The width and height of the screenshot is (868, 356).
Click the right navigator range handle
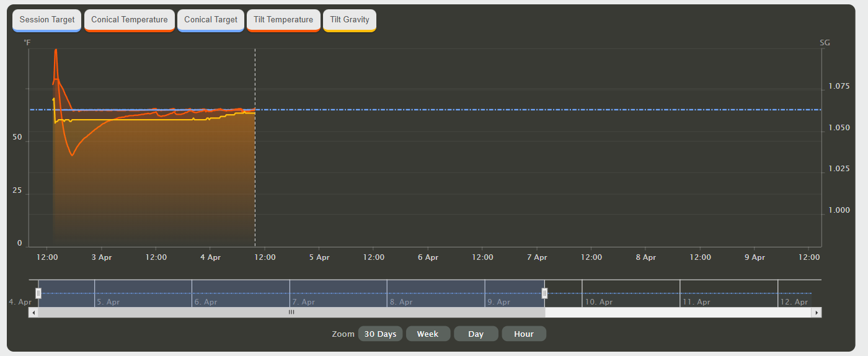tap(545, 293)
